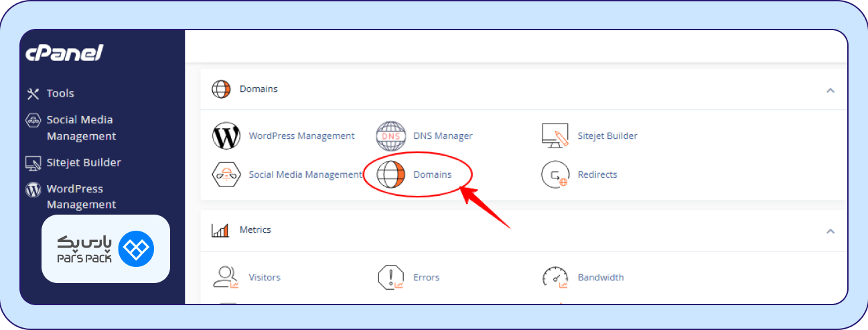Image resolution: width=868 pixels, height=330 pixels.
Task: Open the Domains link next to the globe icon
Action: (x=433, y=174)
